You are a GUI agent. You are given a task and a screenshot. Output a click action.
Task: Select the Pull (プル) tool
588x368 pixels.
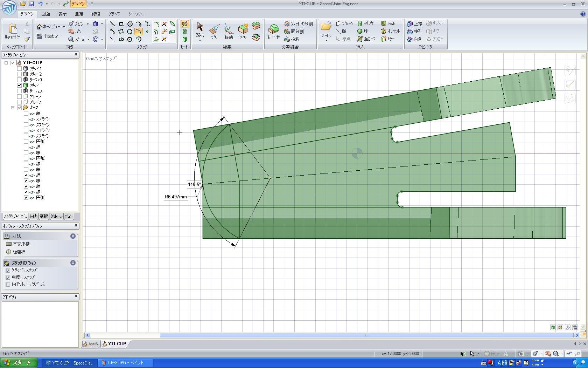214,31
